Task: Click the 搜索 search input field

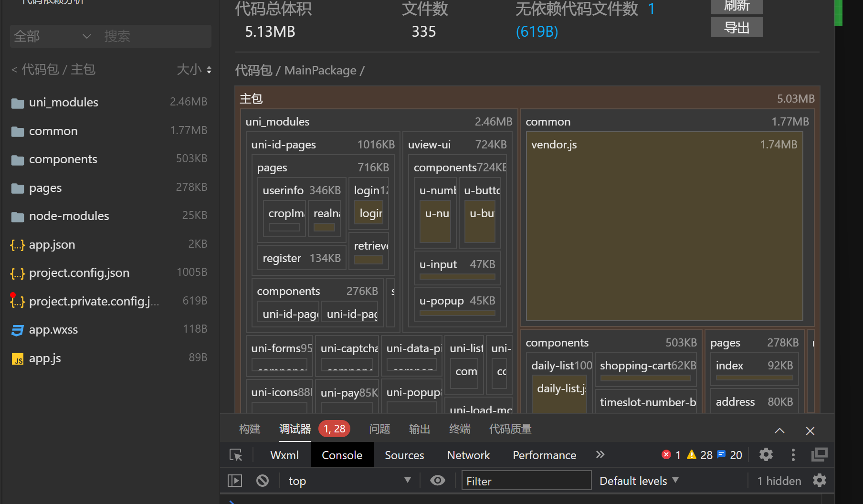Action: tap(155, 36)
